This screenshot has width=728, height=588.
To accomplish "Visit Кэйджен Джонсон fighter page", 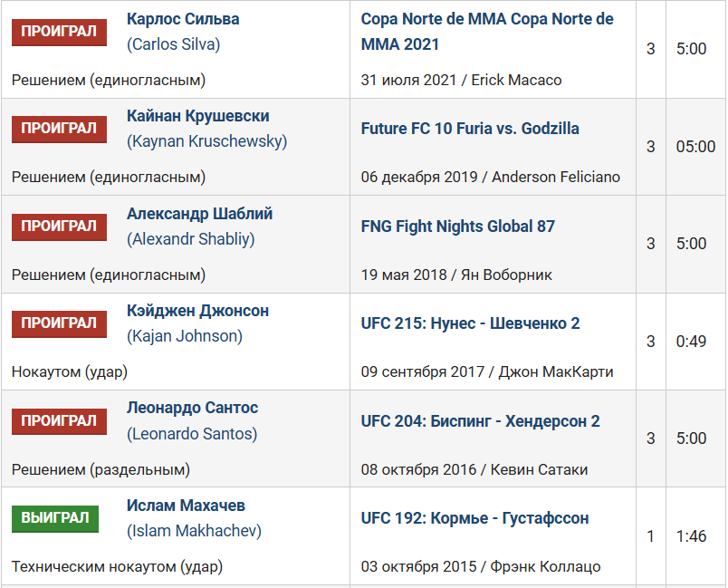I will pos(197,311).
